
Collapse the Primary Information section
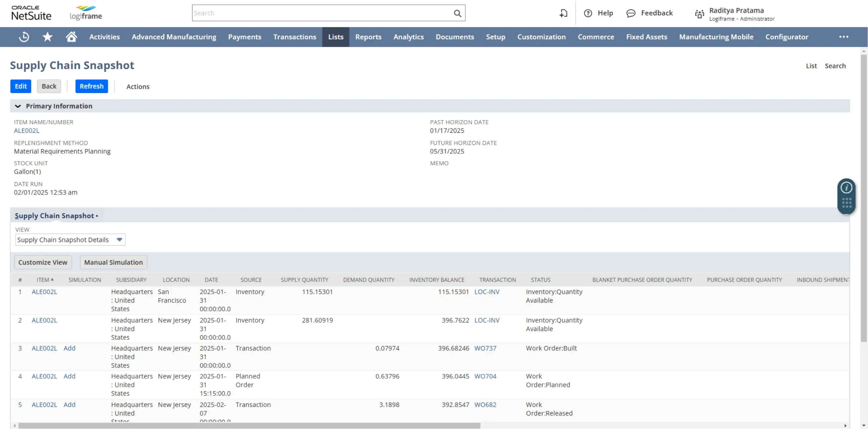(18, 106)
